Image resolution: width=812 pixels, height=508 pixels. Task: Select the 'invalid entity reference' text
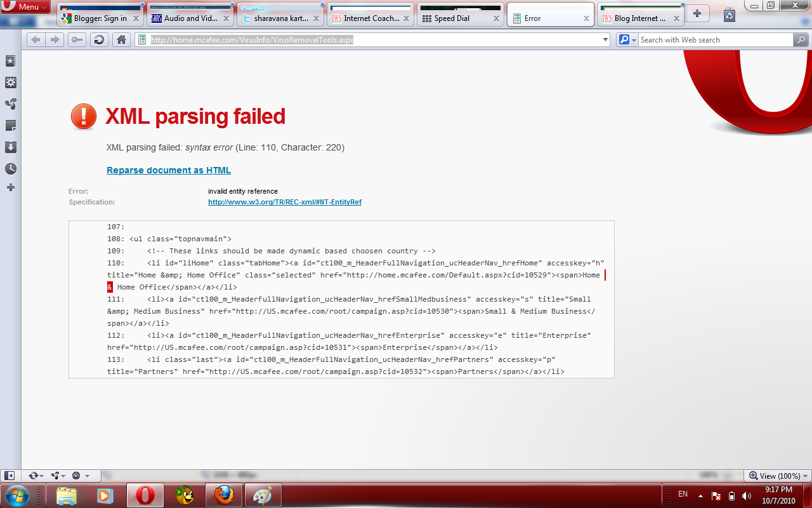[x=243, y=191]
